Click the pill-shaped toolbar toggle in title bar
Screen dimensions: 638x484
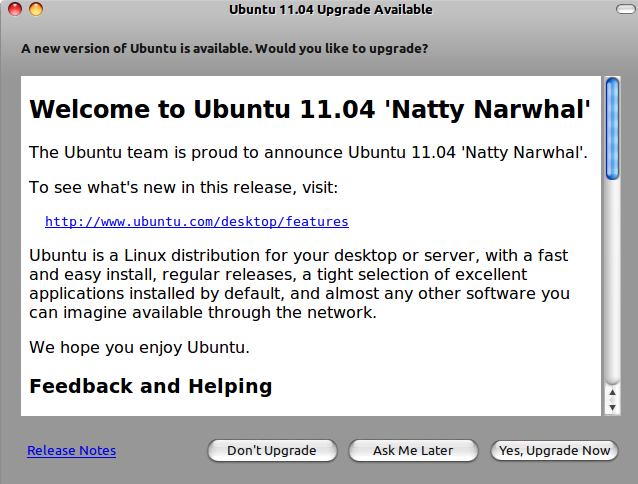pos(626,9)
